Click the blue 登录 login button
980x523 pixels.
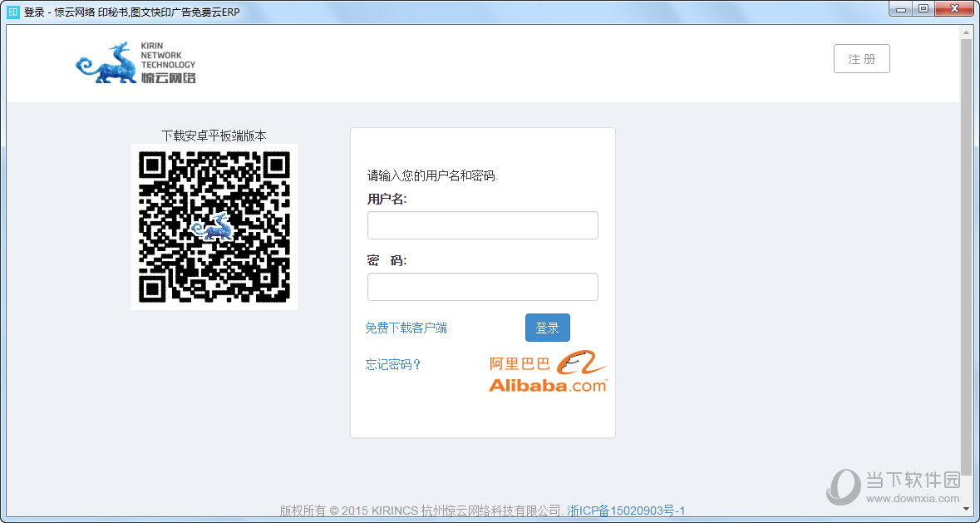[x=548, y=328]
